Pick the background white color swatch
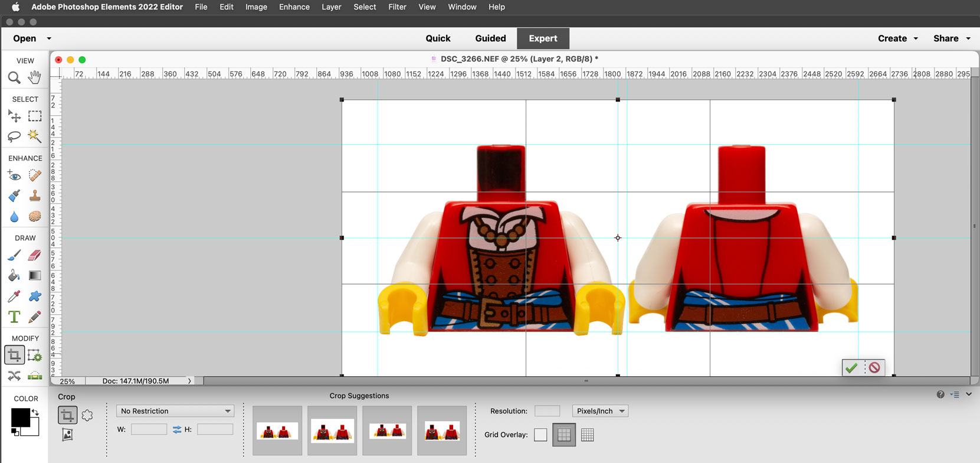980x463 pixels. point(33,430)
